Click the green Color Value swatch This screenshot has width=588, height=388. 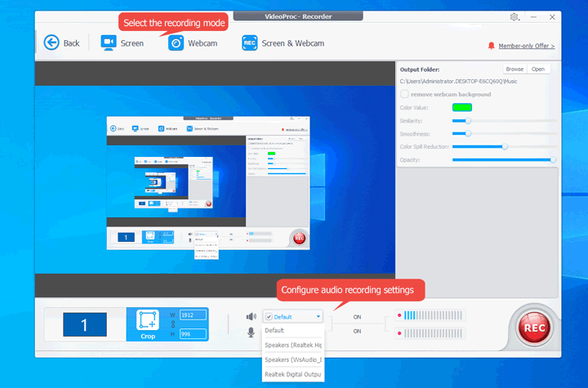click(x=462, y=107)
